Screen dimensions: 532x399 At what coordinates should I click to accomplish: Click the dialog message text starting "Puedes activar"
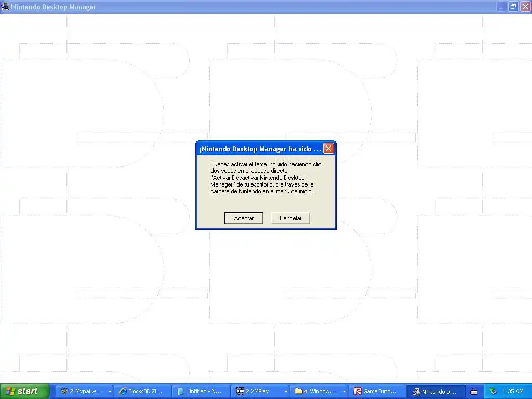(x=265, y=178)
